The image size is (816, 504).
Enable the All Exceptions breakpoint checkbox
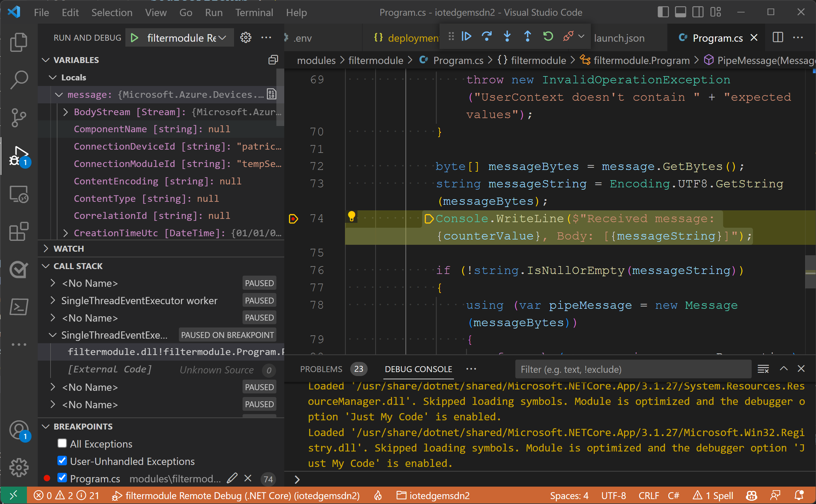coord(62,443)
